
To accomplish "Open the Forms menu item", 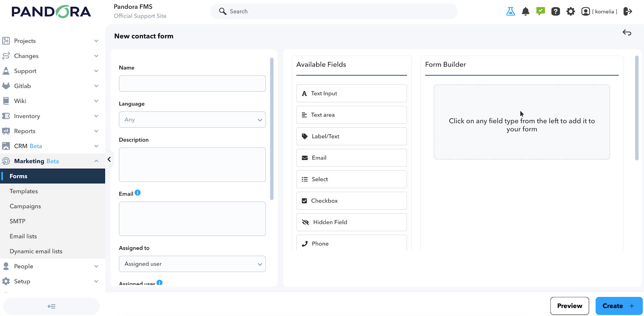I will [52, 176].
